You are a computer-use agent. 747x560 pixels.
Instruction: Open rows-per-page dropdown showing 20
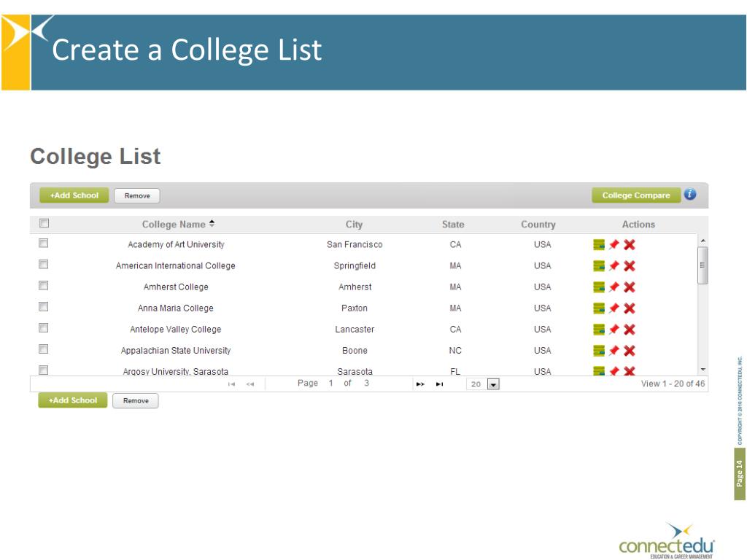(x=483, y=384)
